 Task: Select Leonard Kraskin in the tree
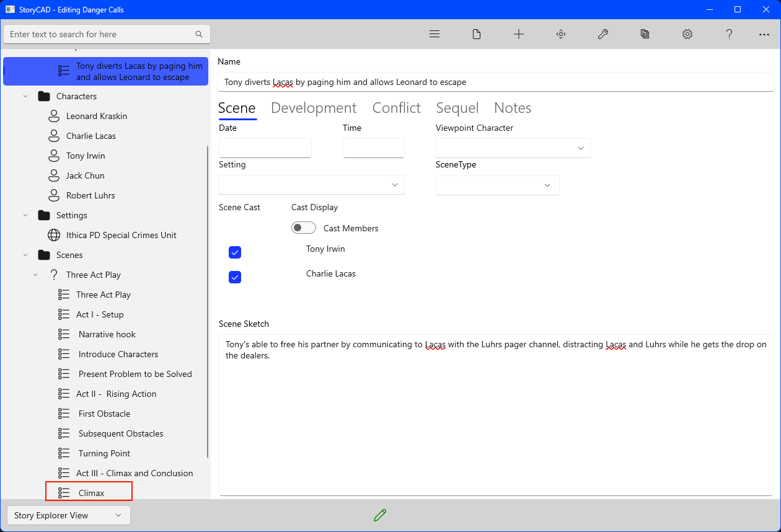[97, 116]
